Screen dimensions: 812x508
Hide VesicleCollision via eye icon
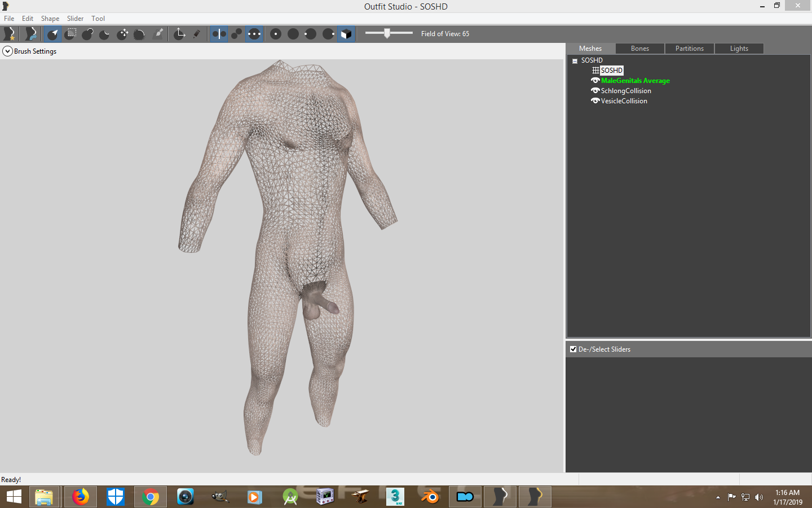click(x=595, y=101)
